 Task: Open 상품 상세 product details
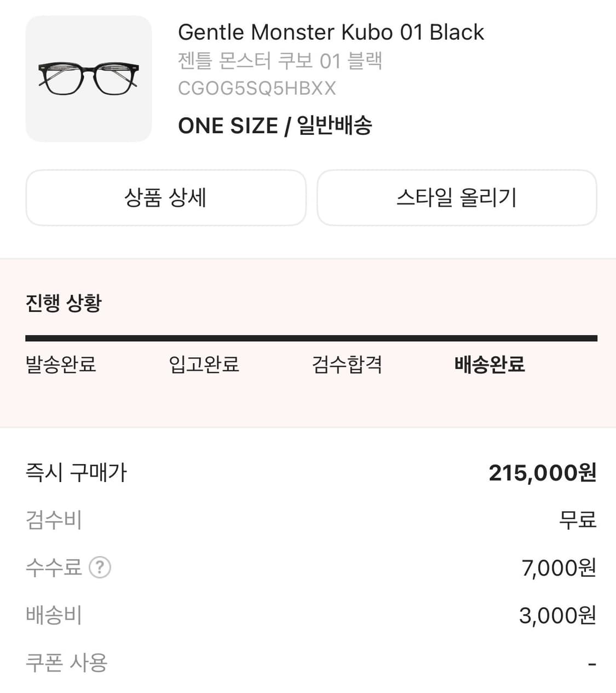tap(165, 198)
